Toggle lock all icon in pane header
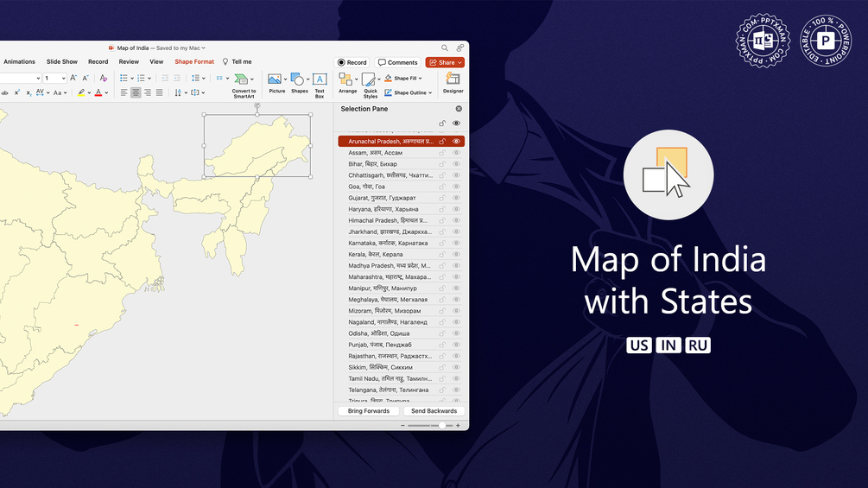868x488 pixels. pyautogui.click(x=442, y=124)
